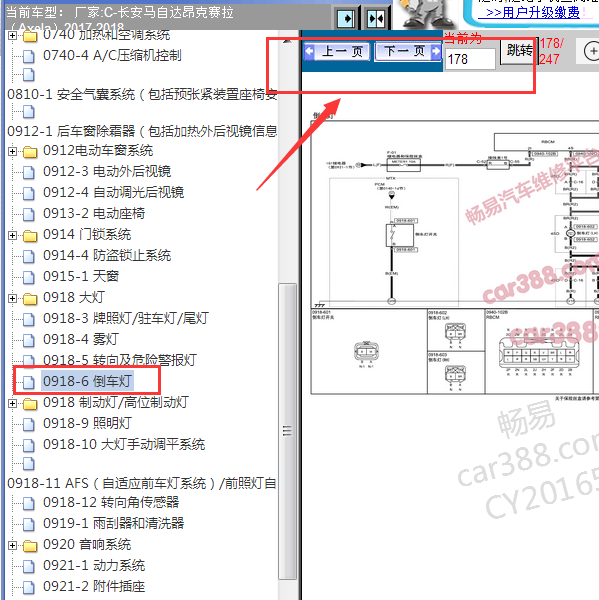Click the 跳转 jump button
This screenshot has width=599, height=600.
[519, 51]
